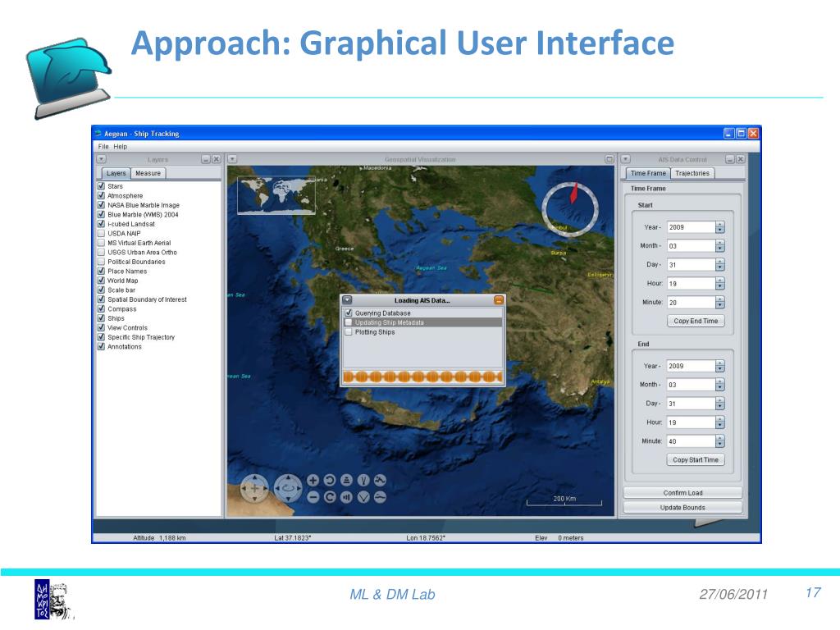Screen dimensions: 840x630
Task: Click the right arrow on the look control
Action: tap(299, 488)
